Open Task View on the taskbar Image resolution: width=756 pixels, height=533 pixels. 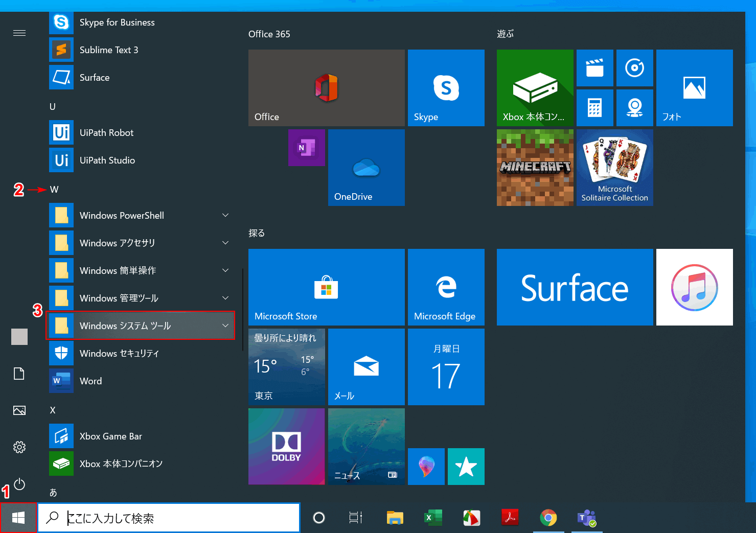tap(356, 518)
